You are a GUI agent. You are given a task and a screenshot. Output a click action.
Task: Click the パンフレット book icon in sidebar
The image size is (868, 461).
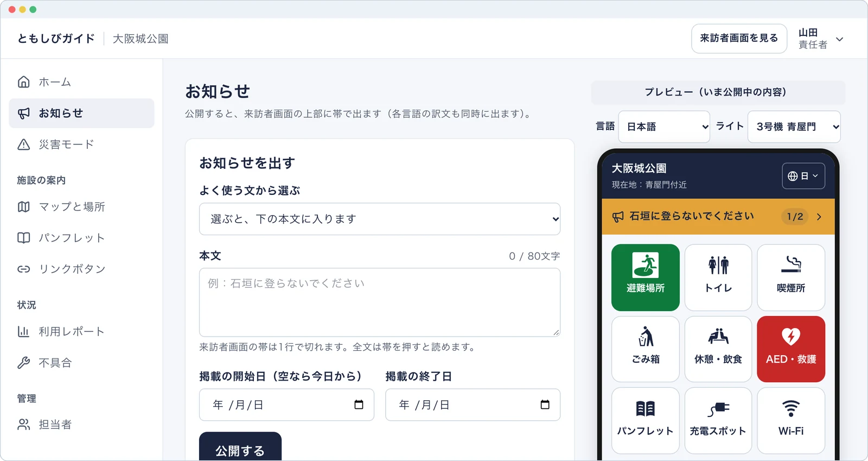point(23,238)
